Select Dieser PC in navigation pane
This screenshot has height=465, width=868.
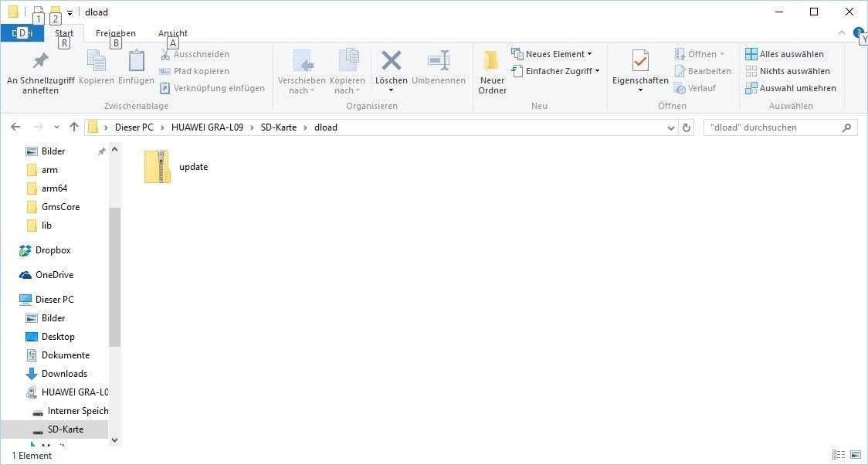46,300
